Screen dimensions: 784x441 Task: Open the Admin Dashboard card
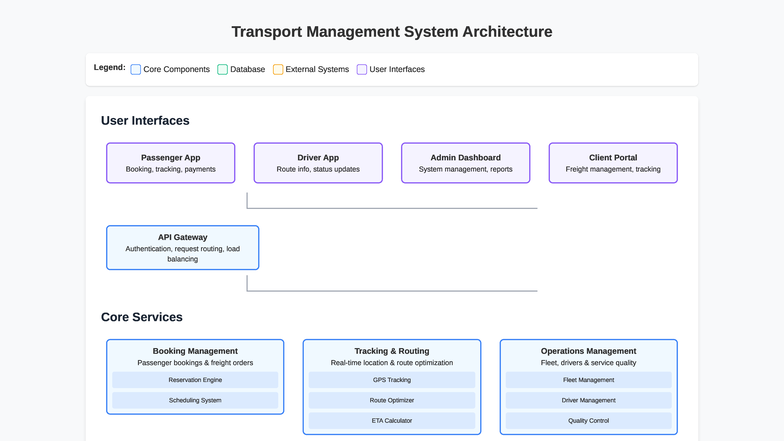point(466,163)
